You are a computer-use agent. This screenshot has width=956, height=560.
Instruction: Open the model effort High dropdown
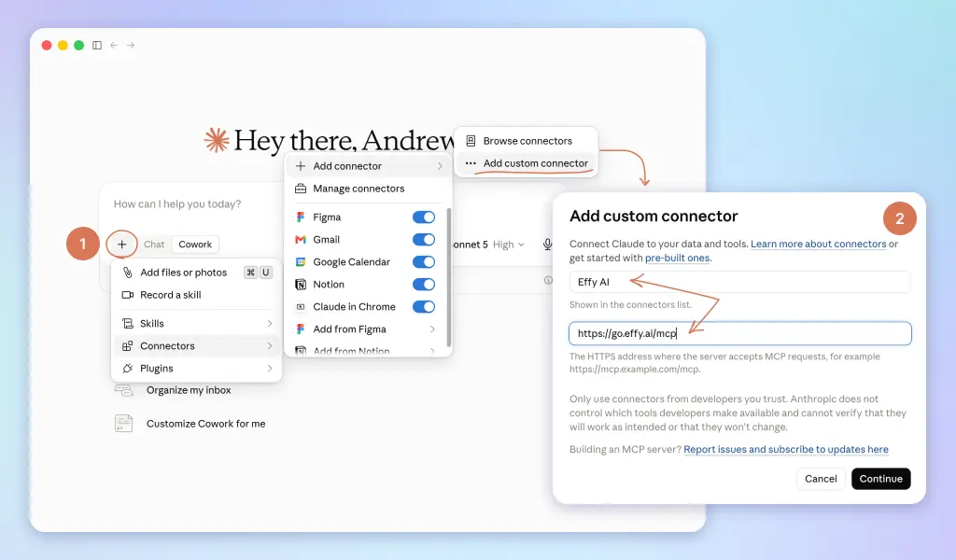[509, 245]
